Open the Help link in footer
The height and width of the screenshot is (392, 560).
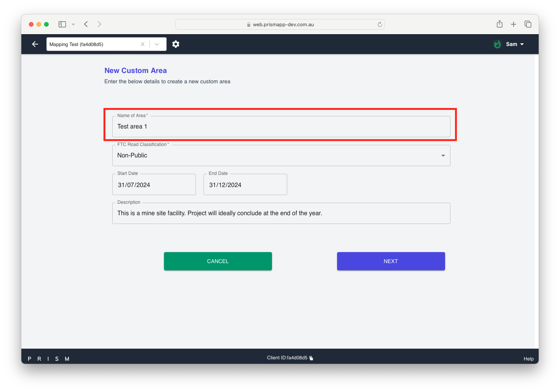point(528,359)
